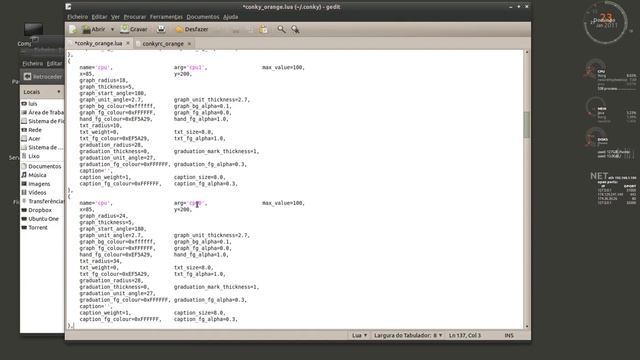Click the INS indicator in status bar

pos(509,335)
